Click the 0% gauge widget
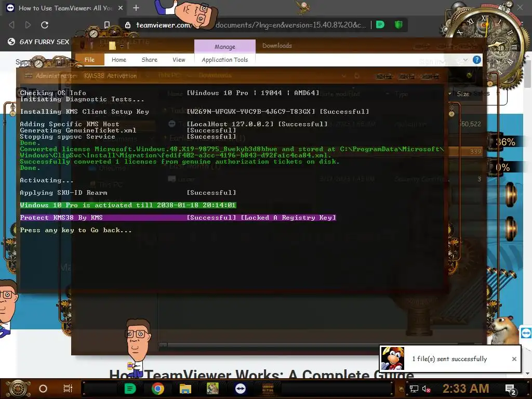 (x=503, y=167)
